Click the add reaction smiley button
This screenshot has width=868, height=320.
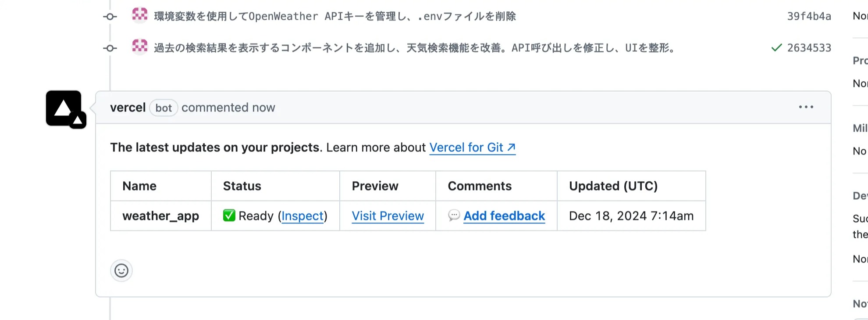[x=121, y=270]
